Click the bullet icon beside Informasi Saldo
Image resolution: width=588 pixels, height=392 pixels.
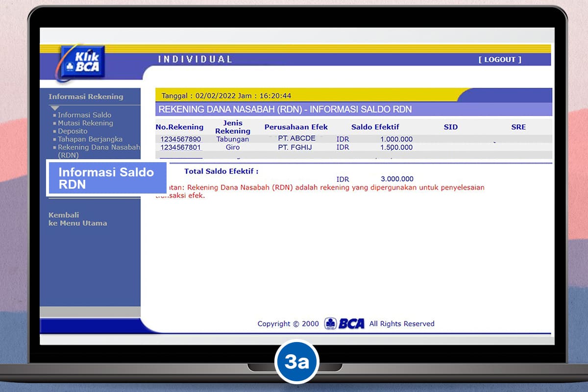click(55, 115)
